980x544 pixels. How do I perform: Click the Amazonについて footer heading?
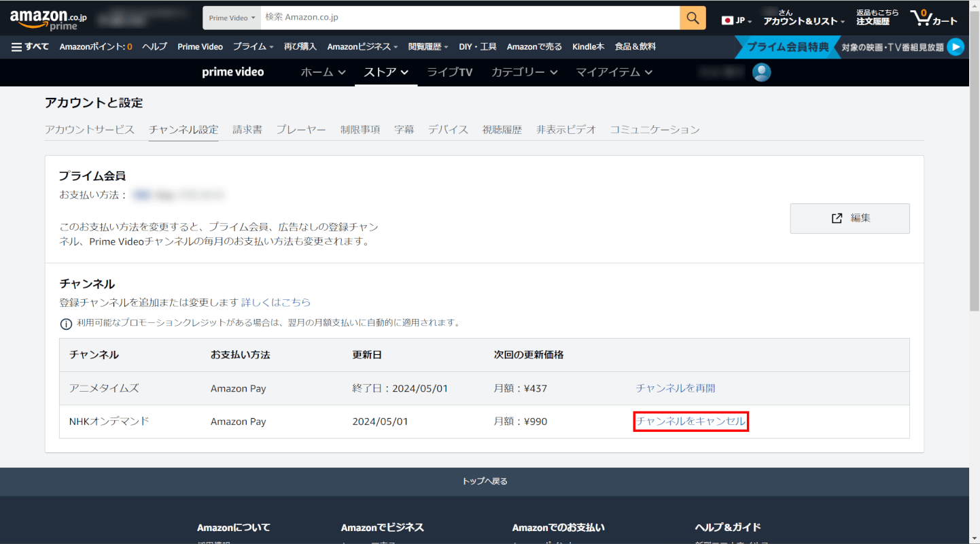(234, 527)
